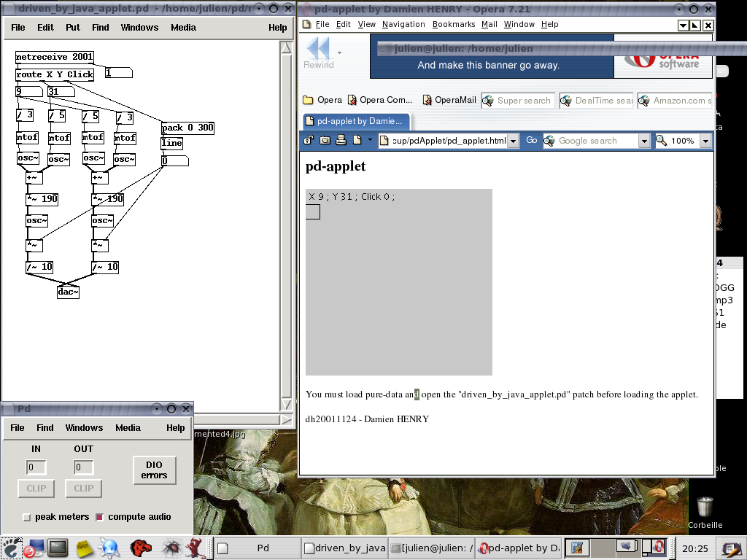Open the Corbeille trash icon on desktop
This screenshot has width=747, height=560.
(705, 507)
